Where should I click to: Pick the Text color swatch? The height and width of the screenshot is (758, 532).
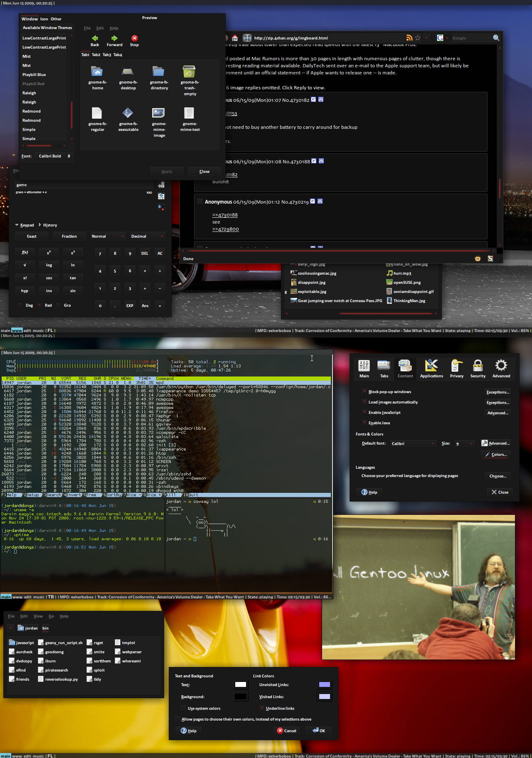241,684
